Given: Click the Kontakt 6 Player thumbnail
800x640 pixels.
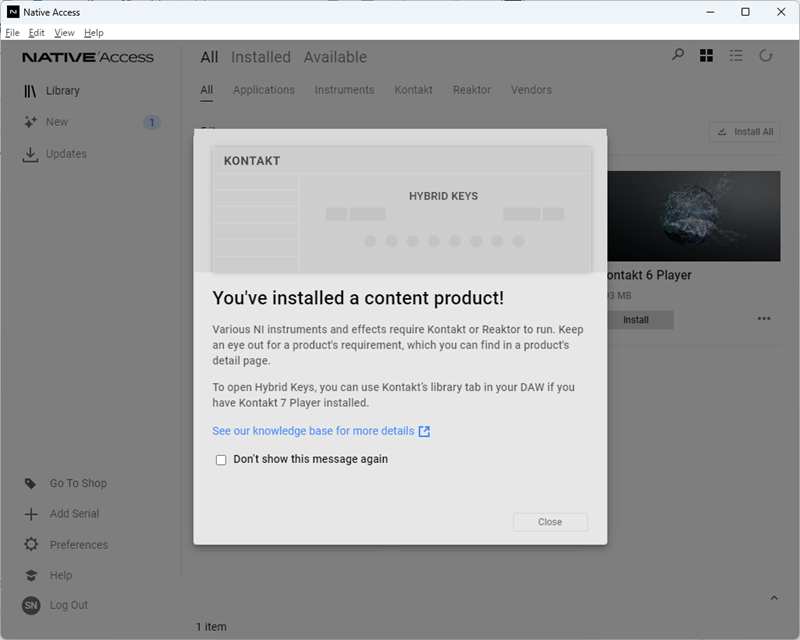Looking at the screenshot, I should tap(694, 216).
